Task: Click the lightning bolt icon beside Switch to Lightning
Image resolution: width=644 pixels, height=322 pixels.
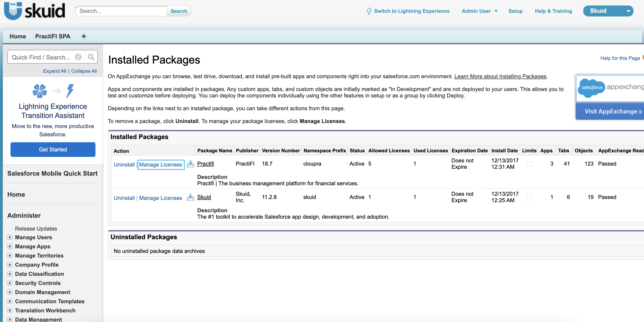Action: point(369,11)
